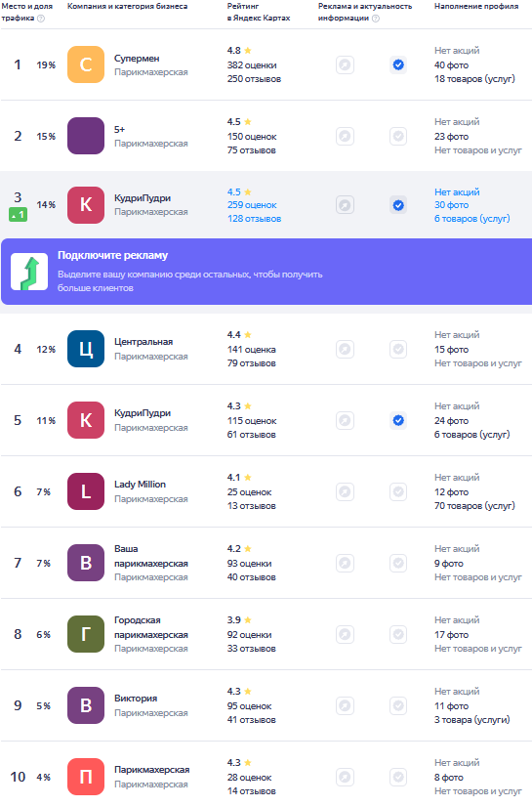Click the green rank change badge
Viewport: 532px width, 806px height.
click(18, 215)
